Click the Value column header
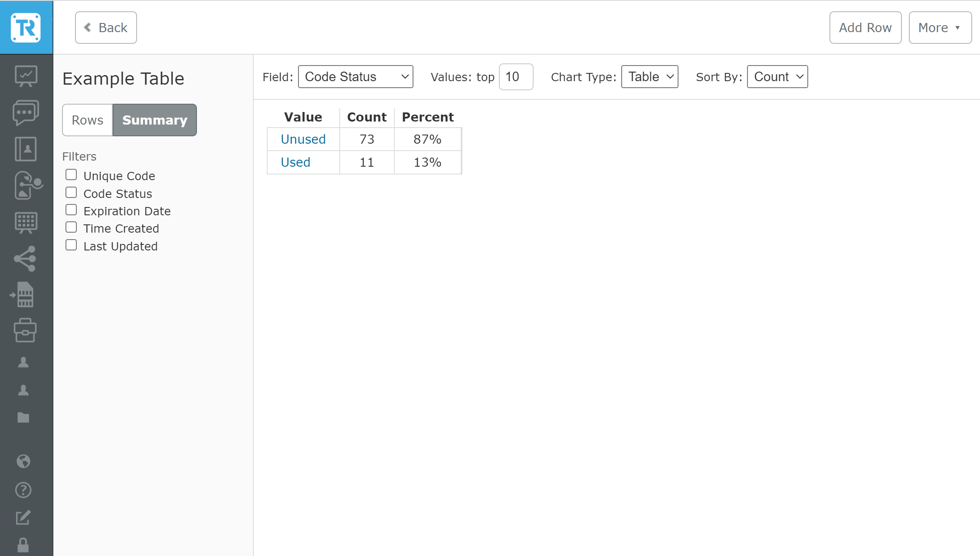Screen dimensions: 980x556 (x=303, y=117)
